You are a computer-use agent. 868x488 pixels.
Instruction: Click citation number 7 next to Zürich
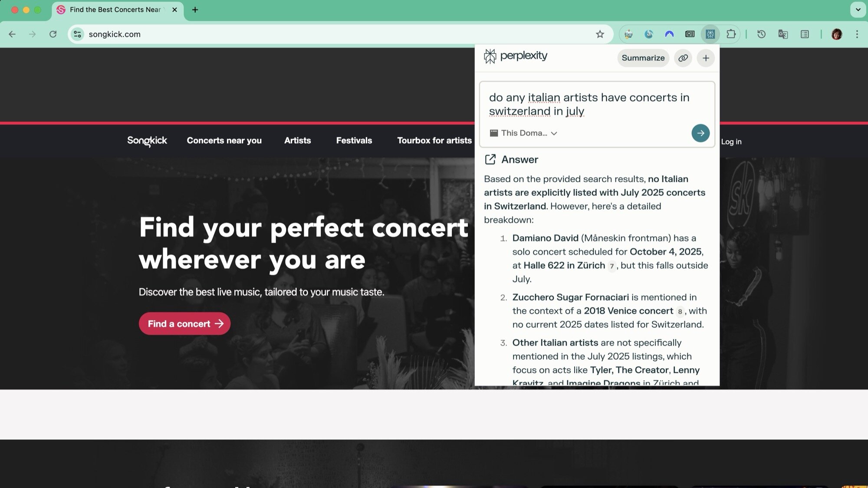point(612,266)
